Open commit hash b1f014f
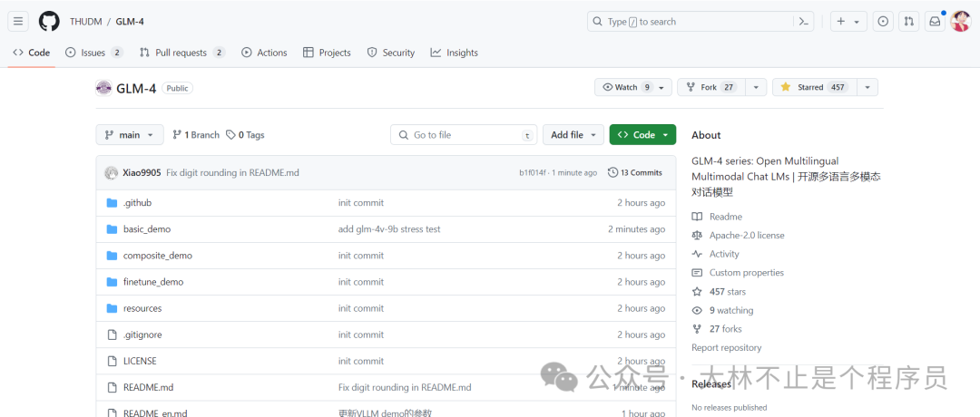The height and width of the screenshot is (417, 980). pos(534,173)
